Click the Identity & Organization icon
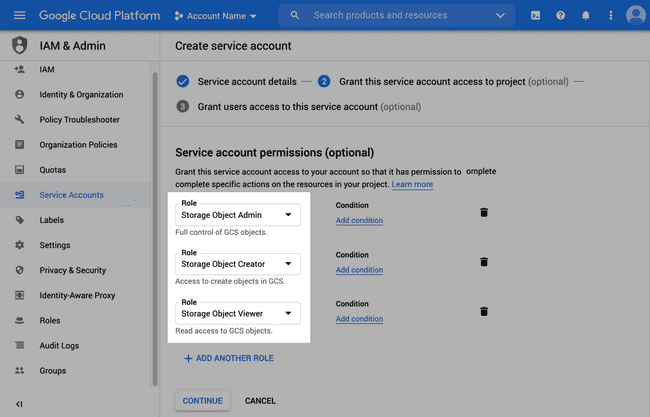Image resolution: width=650 pixels, height=417 pixels. [x=19, y=94]
